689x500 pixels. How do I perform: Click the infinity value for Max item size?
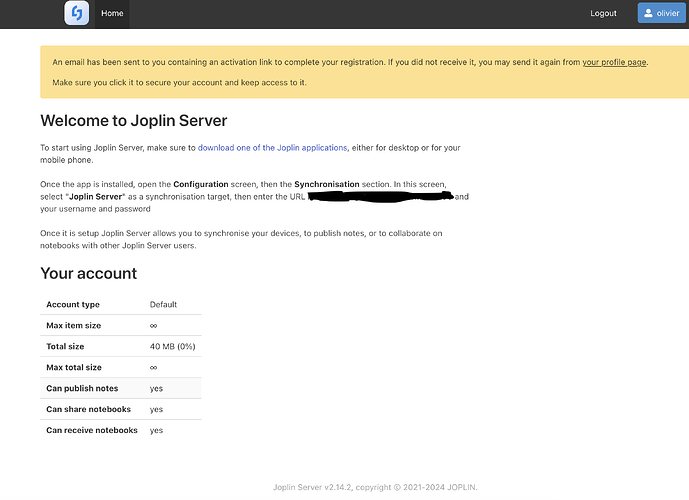click(x=153, y=326)
